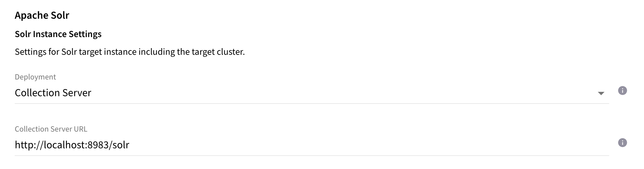Place cursor at end of the Solr URL

point(130,145)
